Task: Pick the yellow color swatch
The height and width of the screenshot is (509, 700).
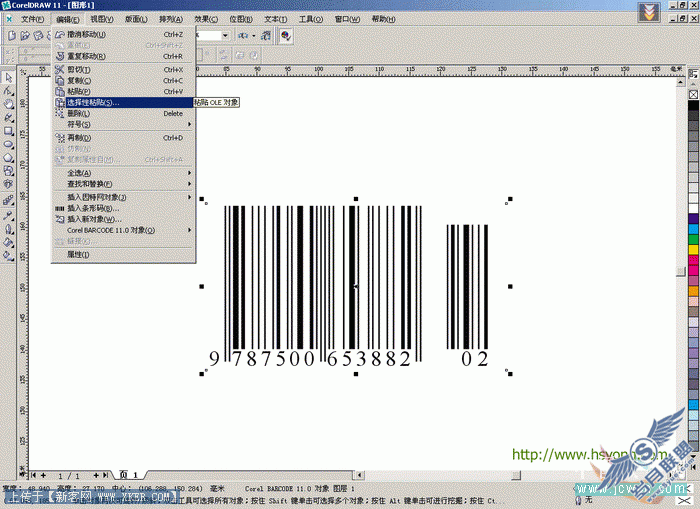Action: 693,250
